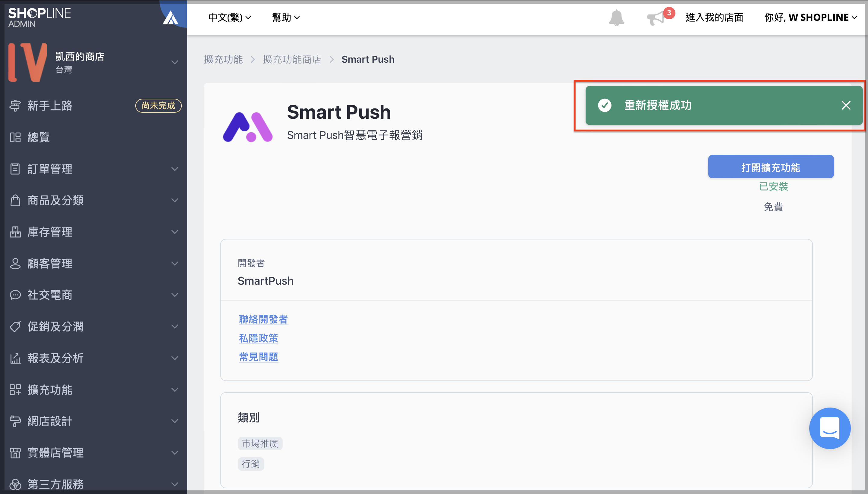This screenshot has width=868, height=494.
Task: Open the 幫助 help menu
Action: click(285, 17)
